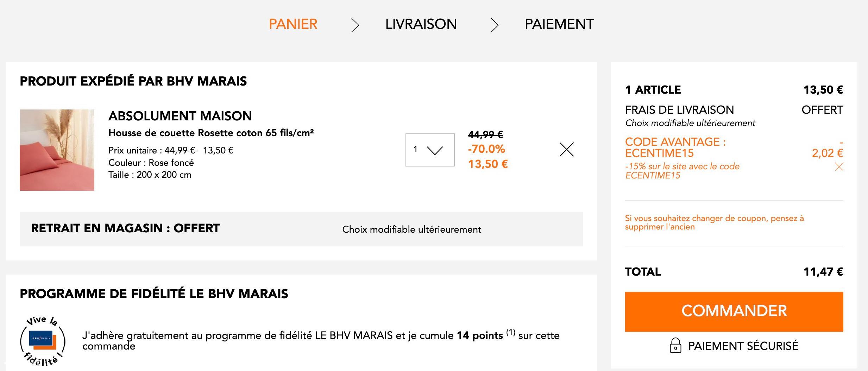868x371 pixels.
Task: Click the Vive la fidélité badge logo
Action: [x=43, y=341]
